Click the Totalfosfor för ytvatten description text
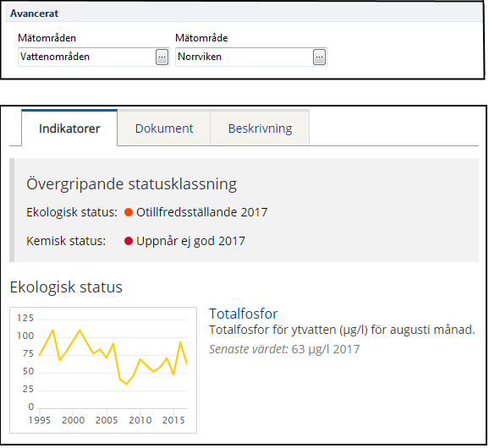This screenshot has height=448, width=489. 342,330
